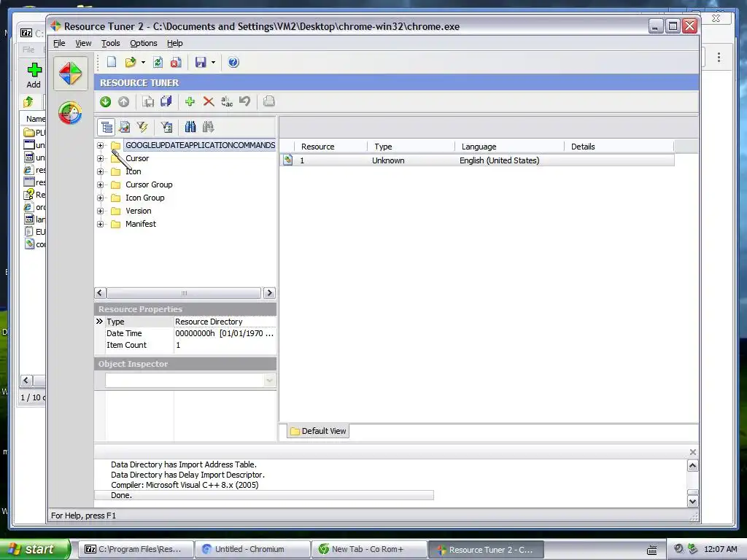747x560 pixels.
Task: Click the Save floppy disk icon
Action: tap(201, 62)
